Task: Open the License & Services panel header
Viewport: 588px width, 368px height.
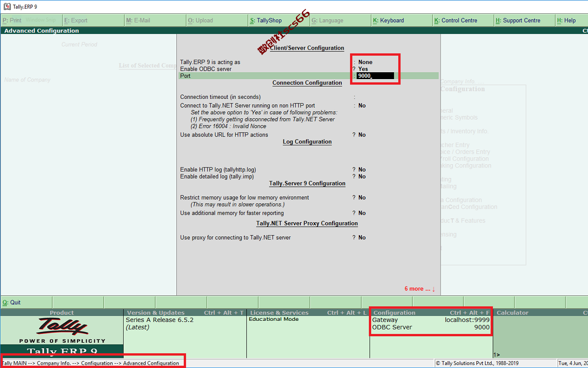Action: point(308,313)
